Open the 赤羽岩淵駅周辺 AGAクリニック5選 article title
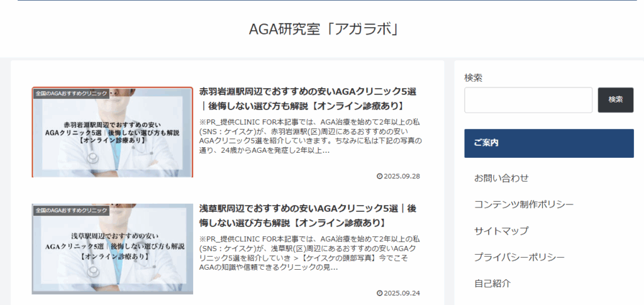 308,98
